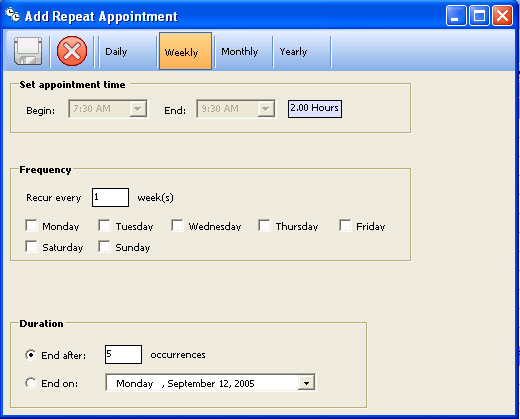Check the Monday checkbox
Viewport: 520px width, 419px height.
coord(32,225)
